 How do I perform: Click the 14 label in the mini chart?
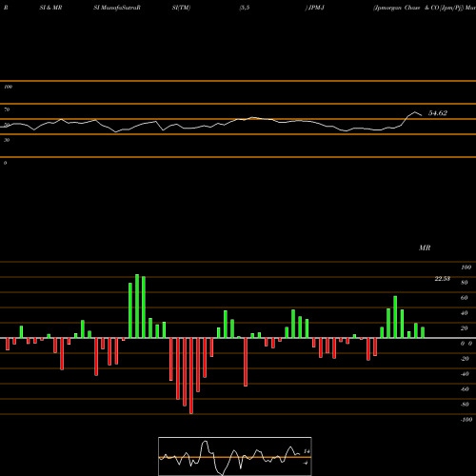coord(307,451)
